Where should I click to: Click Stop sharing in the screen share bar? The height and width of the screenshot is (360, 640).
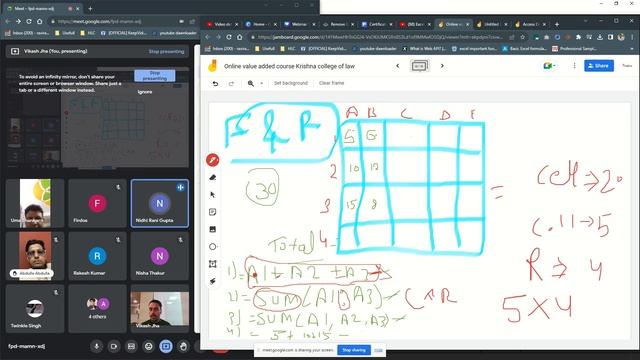click(x=354, y=350)
